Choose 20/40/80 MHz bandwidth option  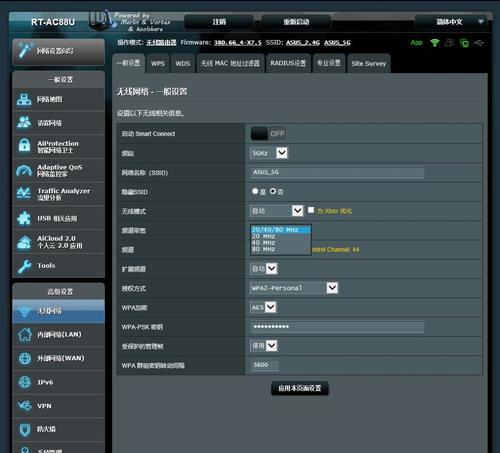pos(281,230)
